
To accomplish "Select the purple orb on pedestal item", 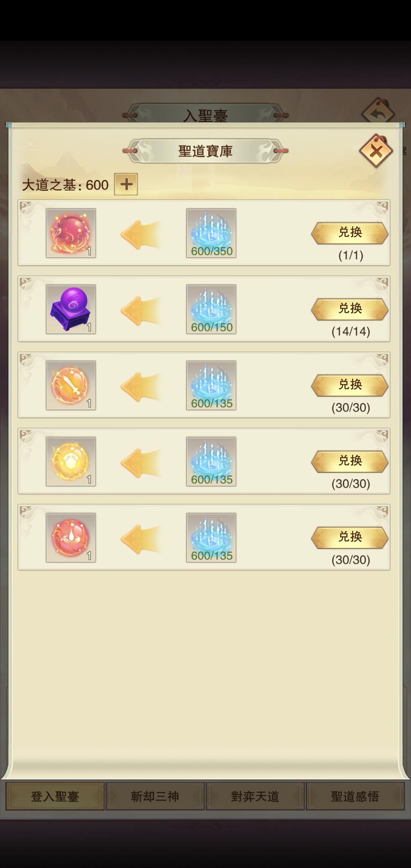I will click(x=71, y=309).
